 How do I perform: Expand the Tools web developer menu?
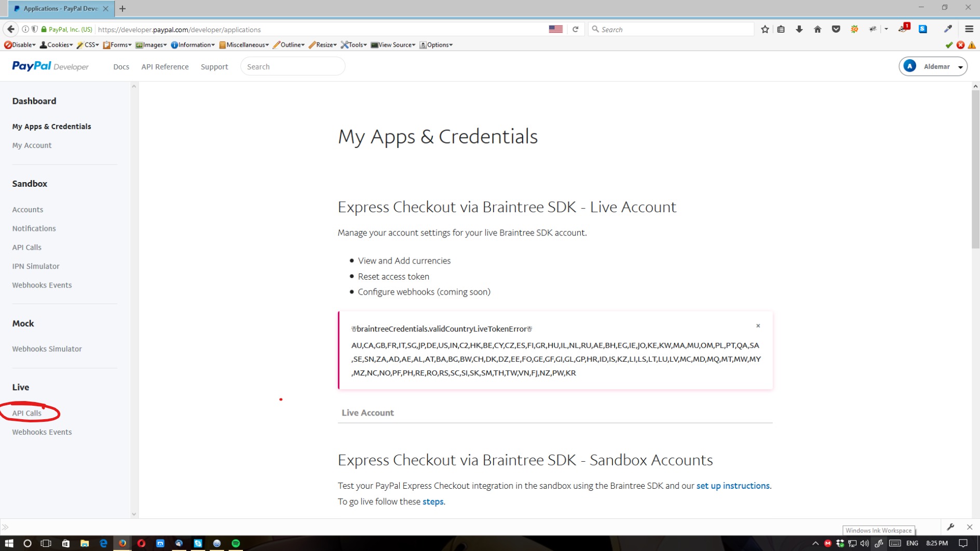coord(353,45)
